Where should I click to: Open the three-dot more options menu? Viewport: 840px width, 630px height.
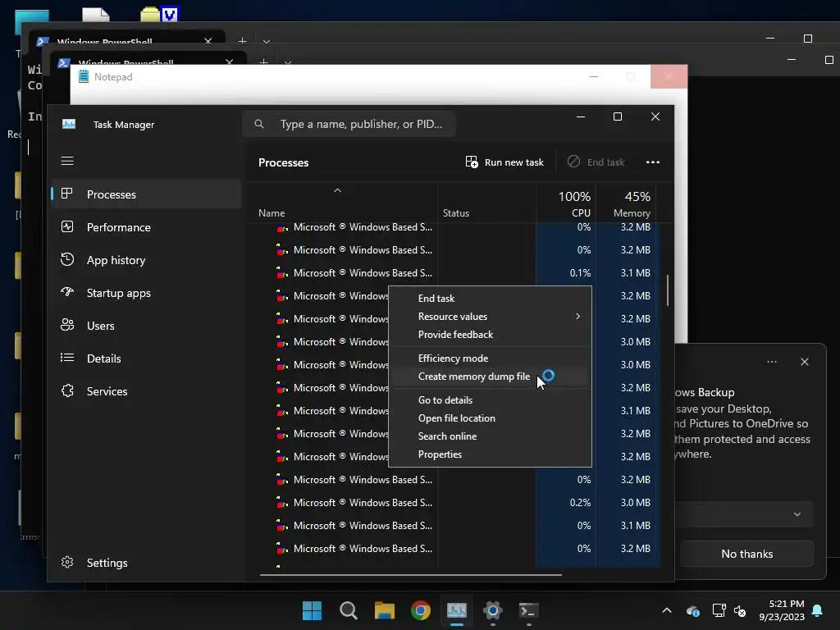[652, 162]
